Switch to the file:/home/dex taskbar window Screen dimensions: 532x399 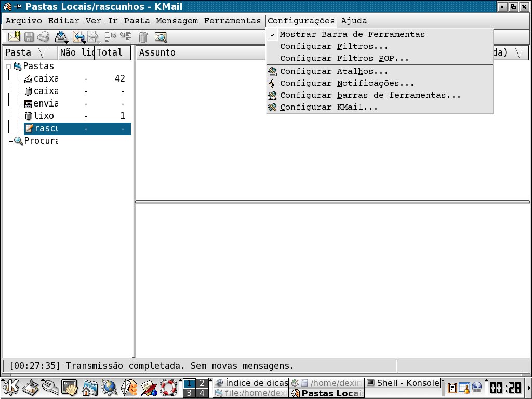point(251,393)
